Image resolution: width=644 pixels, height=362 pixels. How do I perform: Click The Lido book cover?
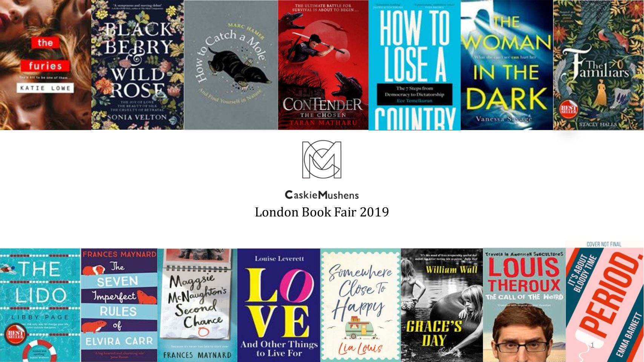(x=40, y=305)
